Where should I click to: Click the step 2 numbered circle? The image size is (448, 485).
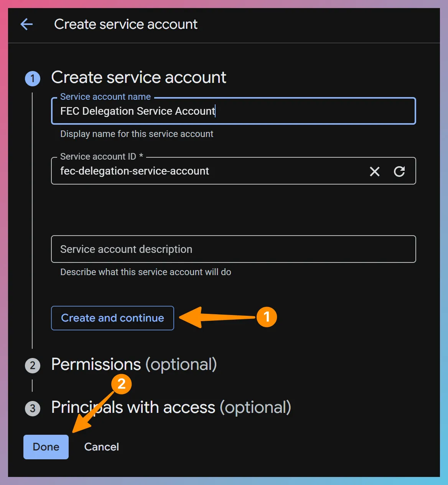(x=33, y=365)
